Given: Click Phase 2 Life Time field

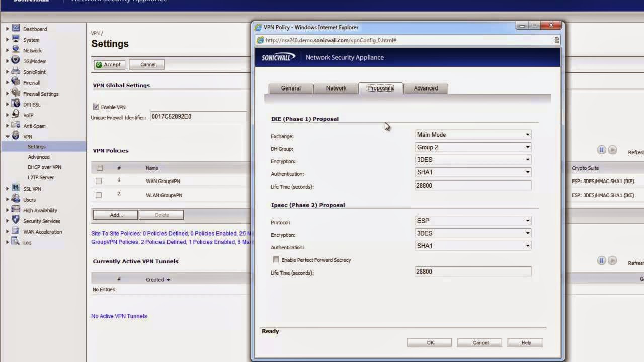Looking at the screenshot, I should pos(473,271).
